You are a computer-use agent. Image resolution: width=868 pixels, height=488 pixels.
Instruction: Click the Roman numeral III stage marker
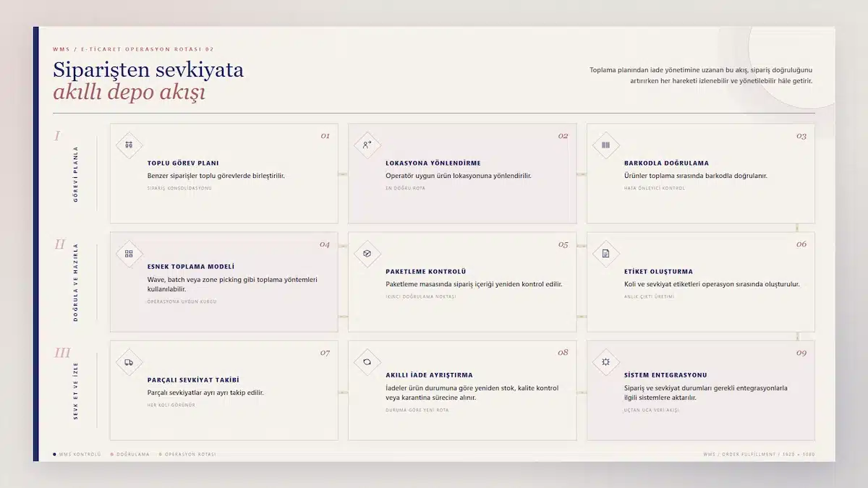click(62, 353)
